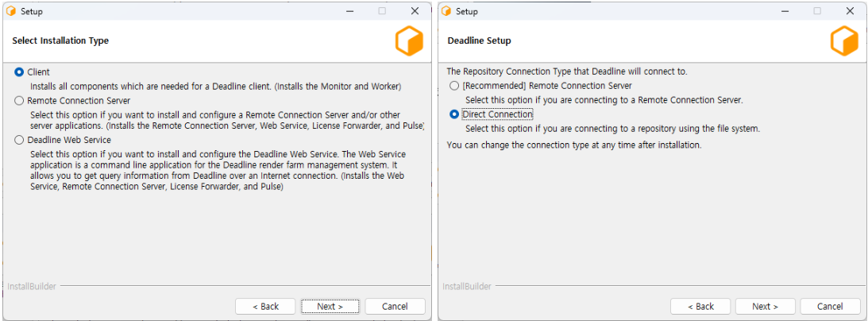Click the Deadline logo in Select Installation Type header

click(409, 41)
